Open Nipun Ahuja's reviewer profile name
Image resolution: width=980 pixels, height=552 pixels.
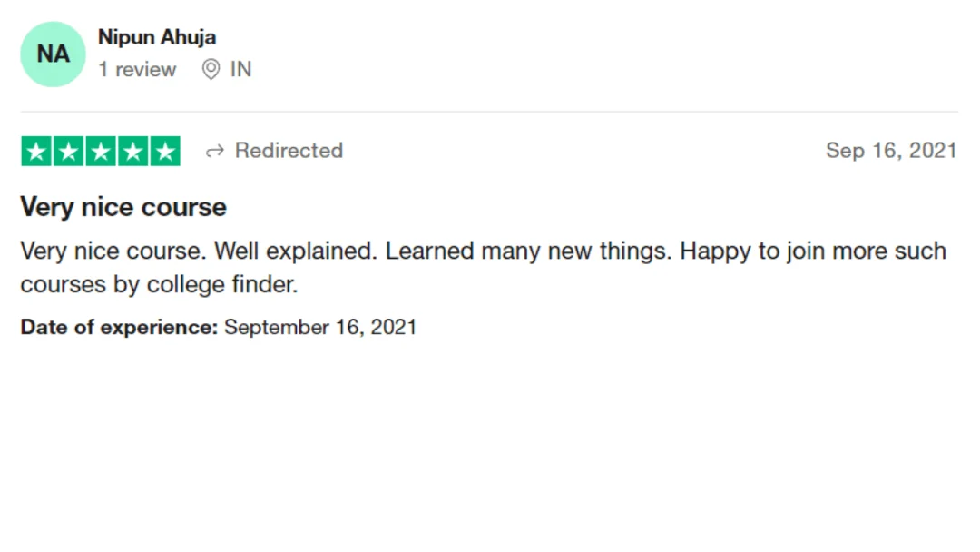coord(157,37)
